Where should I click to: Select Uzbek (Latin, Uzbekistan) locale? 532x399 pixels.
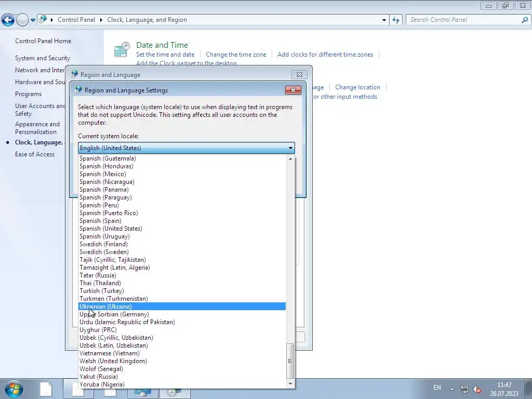[x=182, y=345]
